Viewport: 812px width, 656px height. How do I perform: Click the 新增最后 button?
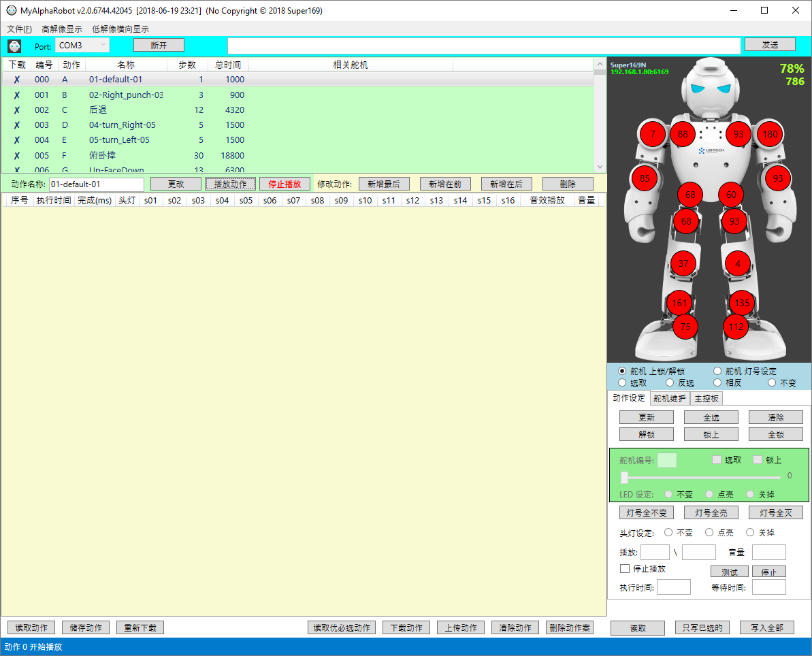tap(384, 184)
